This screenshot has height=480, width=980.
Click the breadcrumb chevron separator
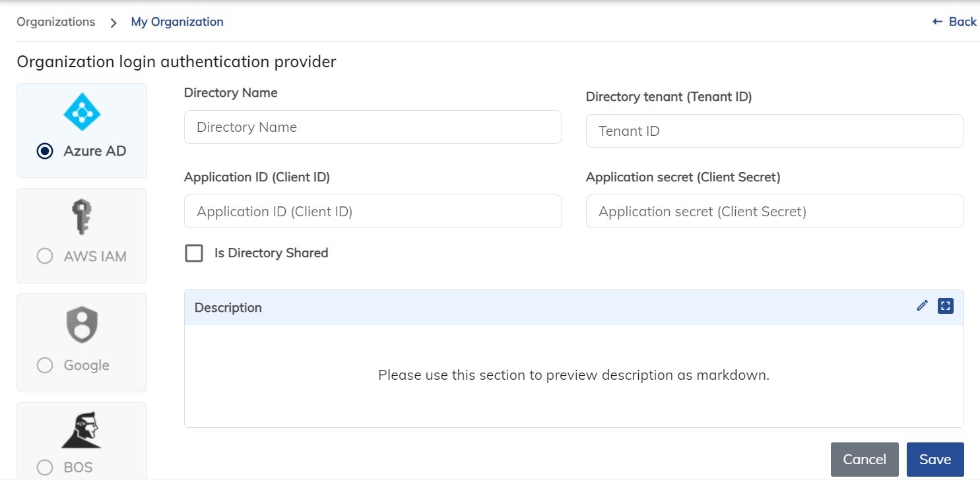click(114, 22)
